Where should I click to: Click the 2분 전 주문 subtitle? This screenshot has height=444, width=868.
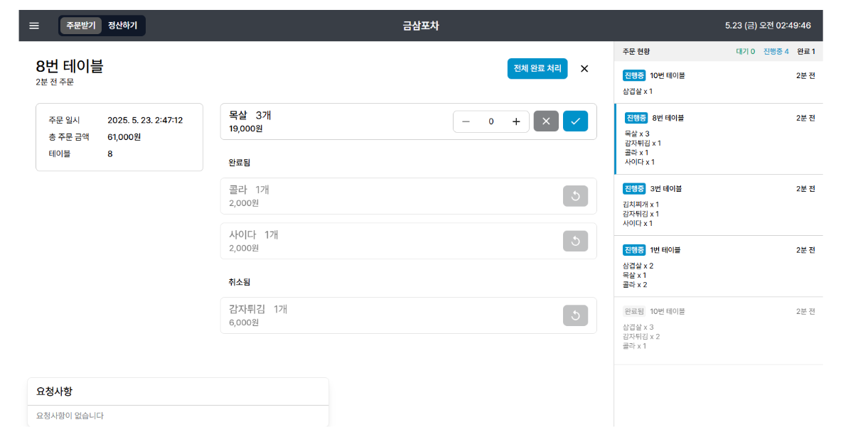click(55, 82)
